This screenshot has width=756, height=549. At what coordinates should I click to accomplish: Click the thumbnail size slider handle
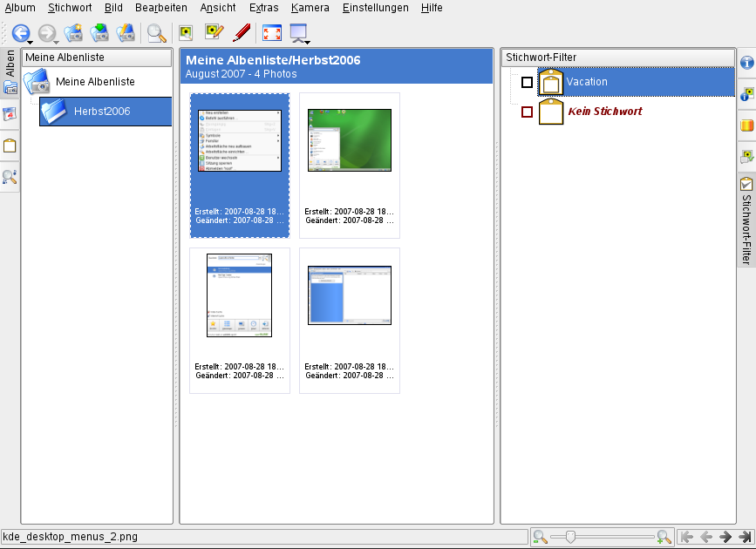coord(570,537)
